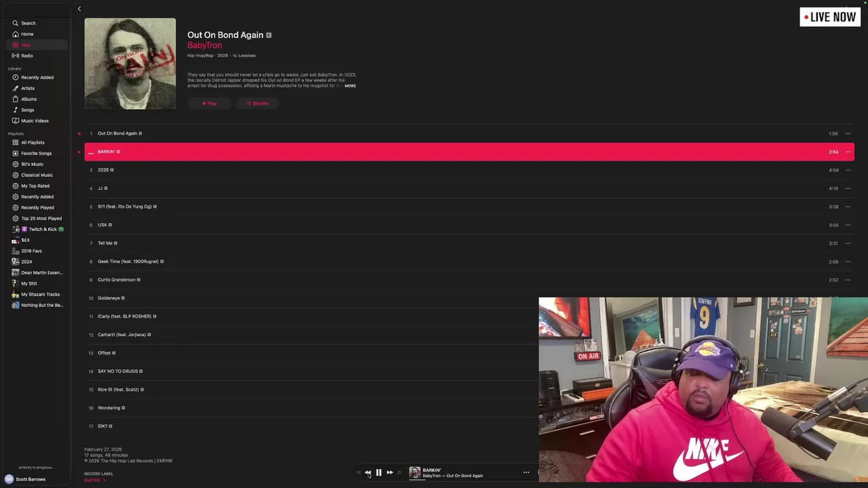Open Artists in the library
This screenshot has width=868, height=488.
click(x=37, y=88)
